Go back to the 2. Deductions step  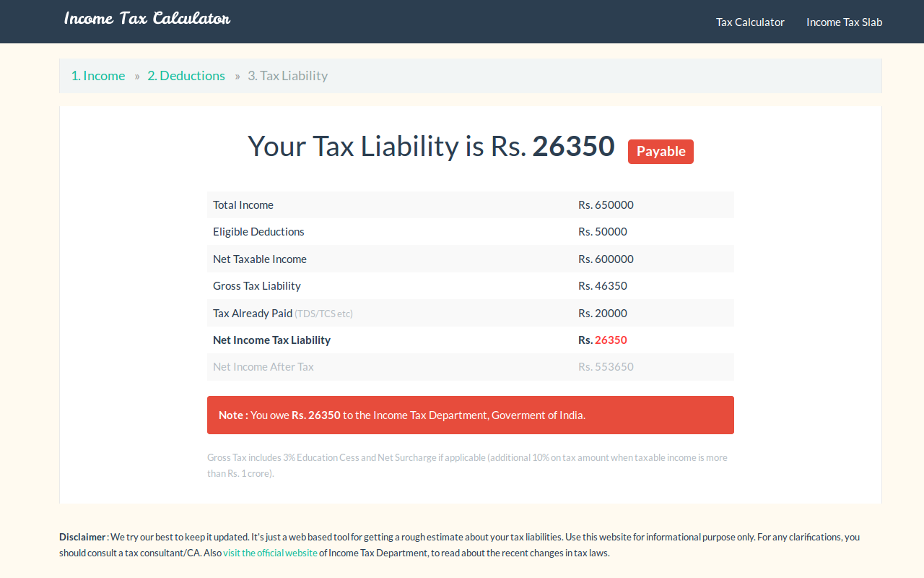pos(186,76)
